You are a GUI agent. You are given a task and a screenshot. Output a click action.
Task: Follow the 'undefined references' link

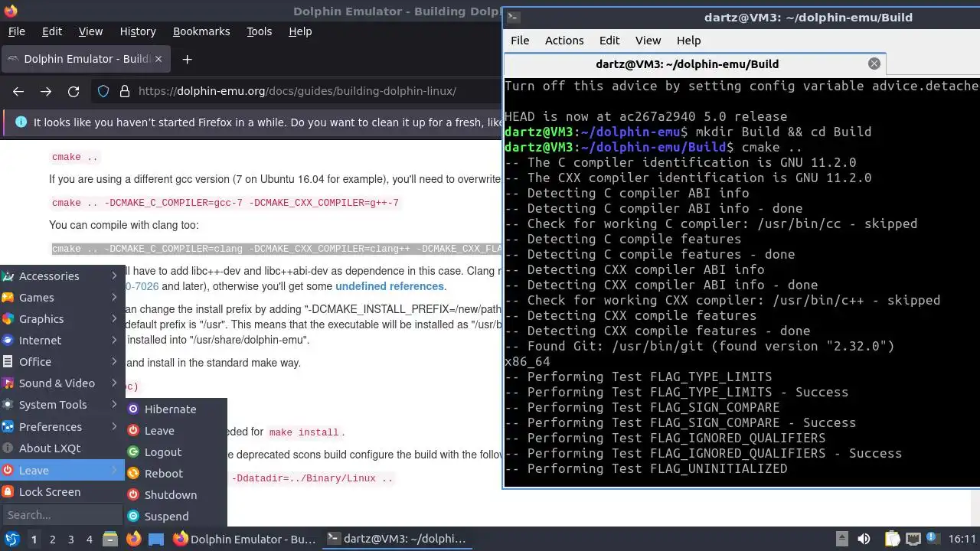(390, 286)
